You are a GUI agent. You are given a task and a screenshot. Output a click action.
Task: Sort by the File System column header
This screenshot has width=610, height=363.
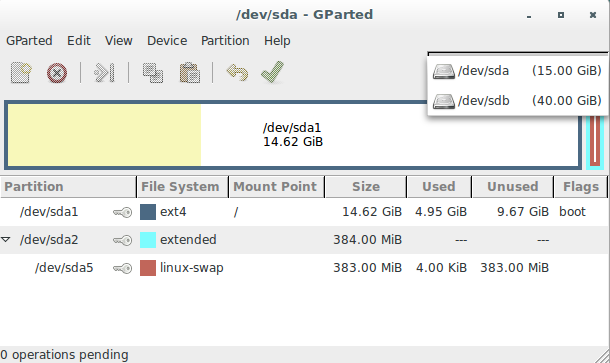[x=182, y=187]
